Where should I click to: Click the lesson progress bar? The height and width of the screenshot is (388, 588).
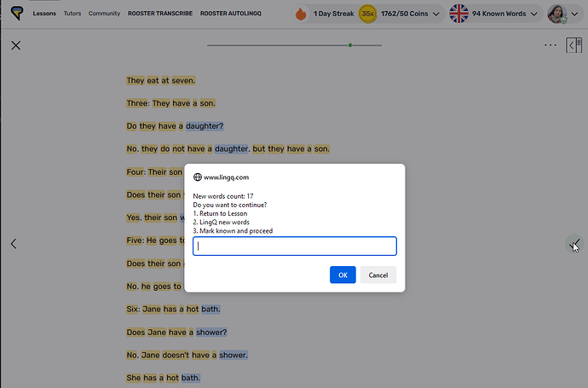pos(294,45)
